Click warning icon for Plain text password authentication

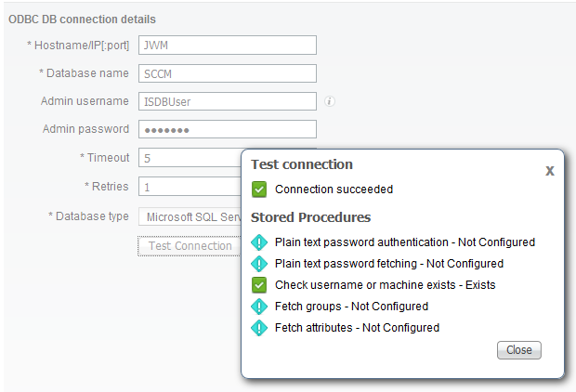click(x=259, y=242)
